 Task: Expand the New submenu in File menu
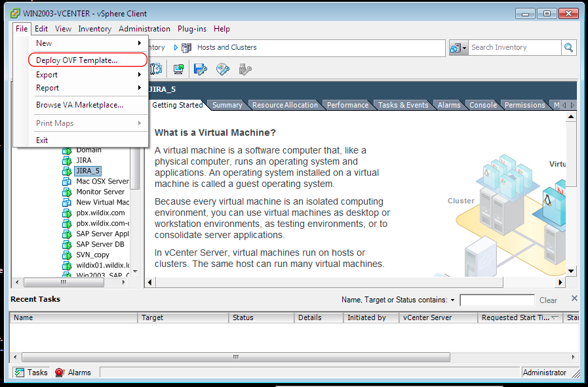tap(140, 43)
